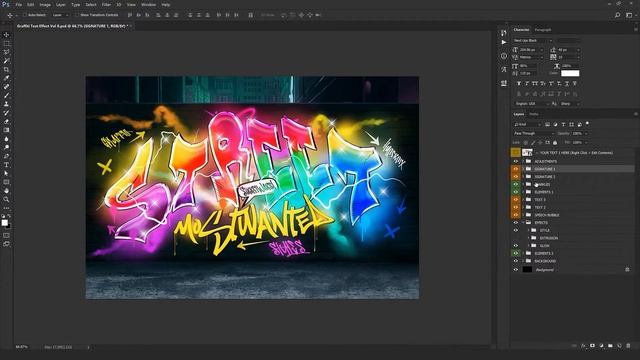Select the Magic Wand tool
The image size is (640, 360).
6,61
